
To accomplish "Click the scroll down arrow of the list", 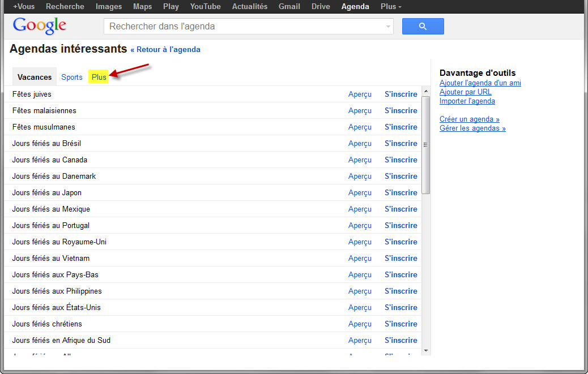I will 425,351.
